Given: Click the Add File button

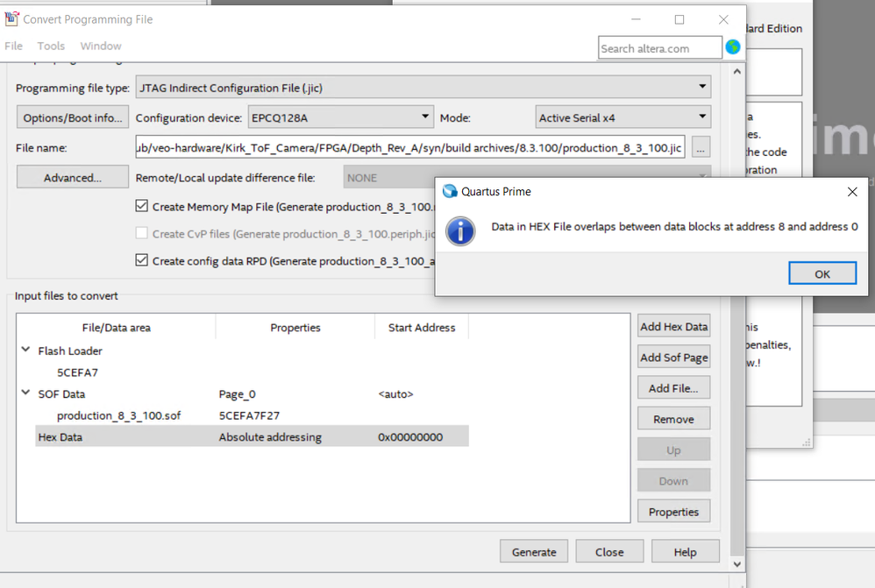Looking at the screenshot, I should point(673,388).
